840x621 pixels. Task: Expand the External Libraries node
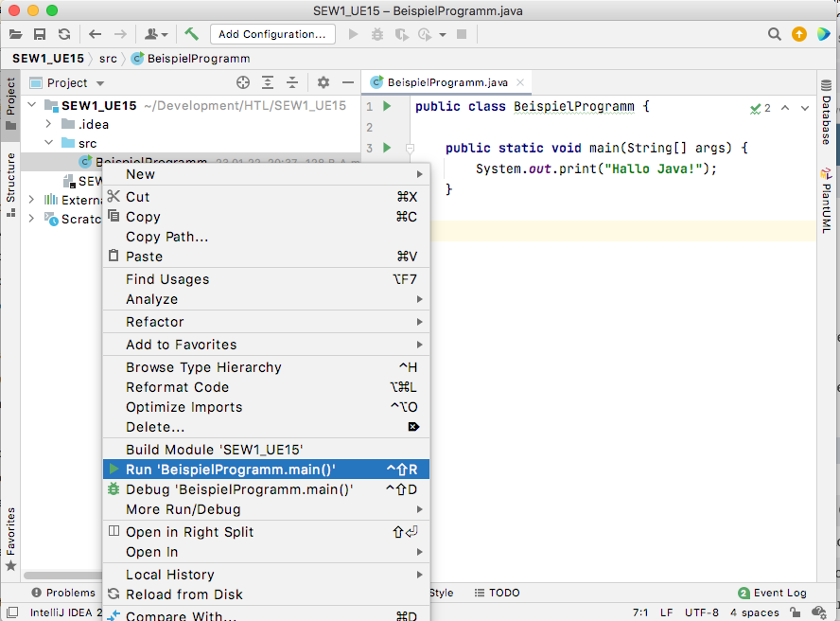[31, 200]
